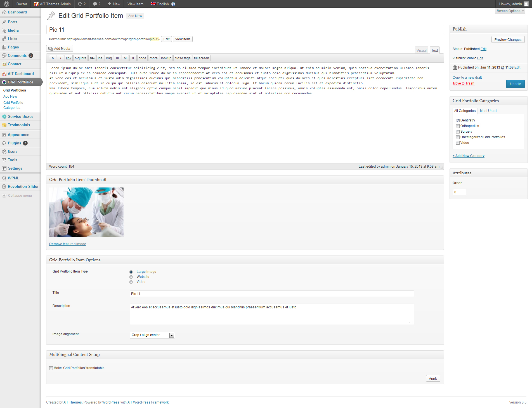Click the Collapse menu arrow icon
This screenshot has width=532, height=408.
point(4,196)
